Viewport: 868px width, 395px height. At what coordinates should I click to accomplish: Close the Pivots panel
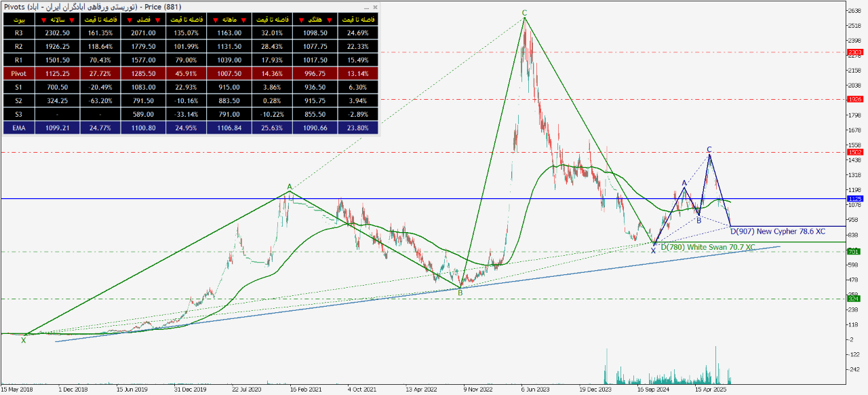(x=374, y=7)
